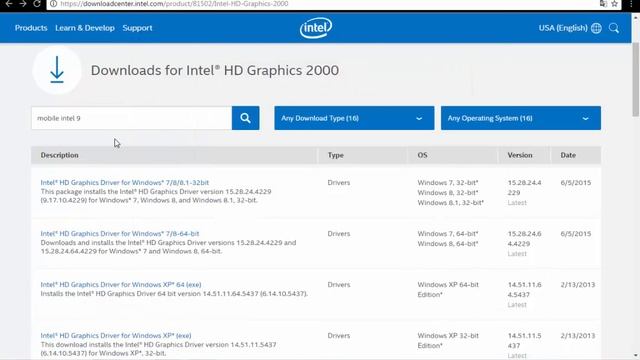
Task: Focus the downloads search text field
Action: pos(131,118)
